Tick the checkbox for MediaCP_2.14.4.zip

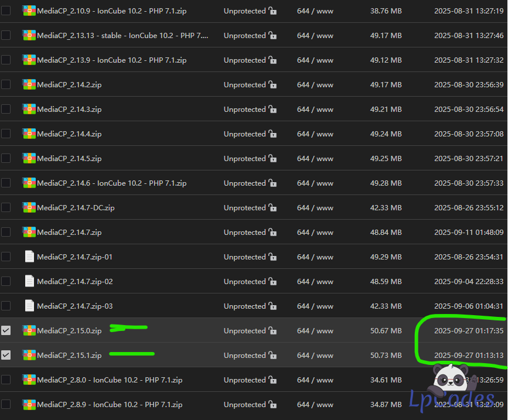click(x=6, y=134)
